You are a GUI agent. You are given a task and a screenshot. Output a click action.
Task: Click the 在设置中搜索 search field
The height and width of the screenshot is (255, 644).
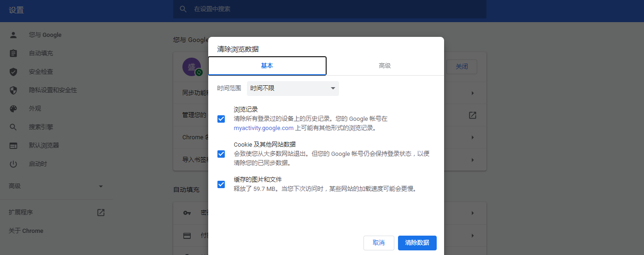(329, 9)
